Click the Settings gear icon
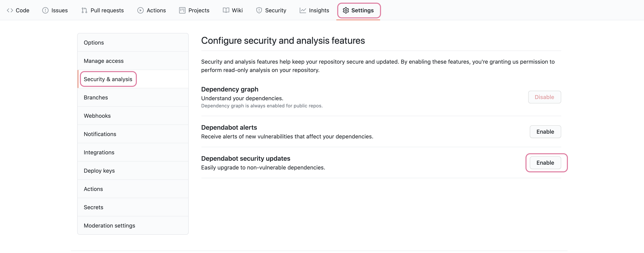This screenshot has height=253, width=644. [346, 11]
